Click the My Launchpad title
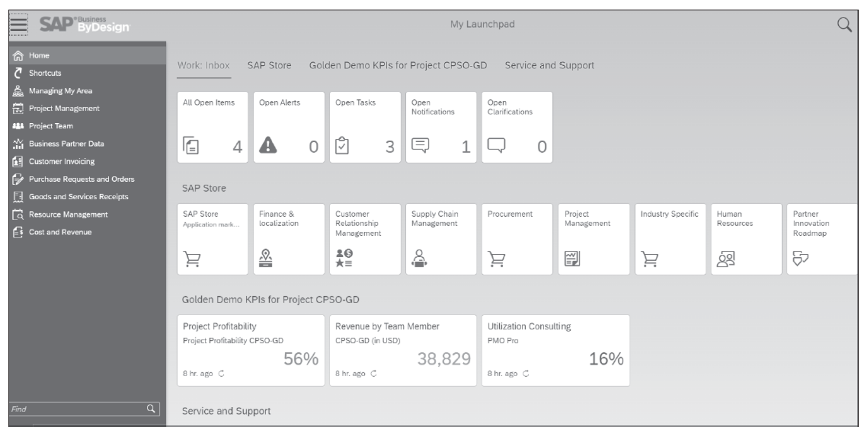Screen dimensions: 868x435 pos(482,24)
